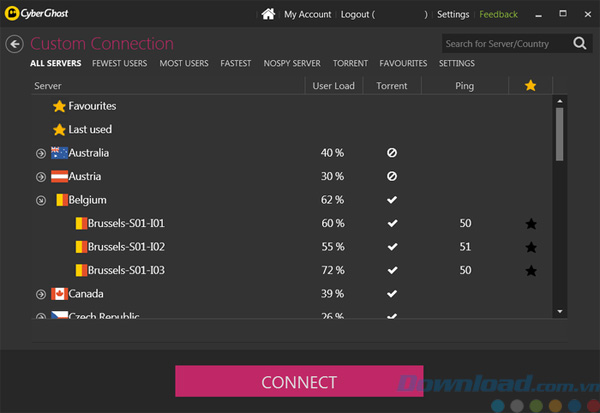Expand the Austria server list
The width and height of the screenshot is (600, 413).
coord(41,177)
